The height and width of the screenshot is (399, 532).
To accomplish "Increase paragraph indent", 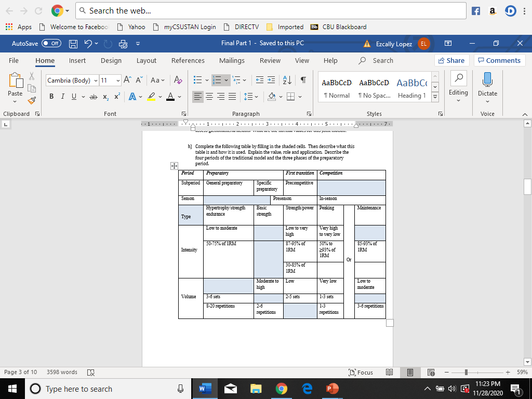I will 271,80.
